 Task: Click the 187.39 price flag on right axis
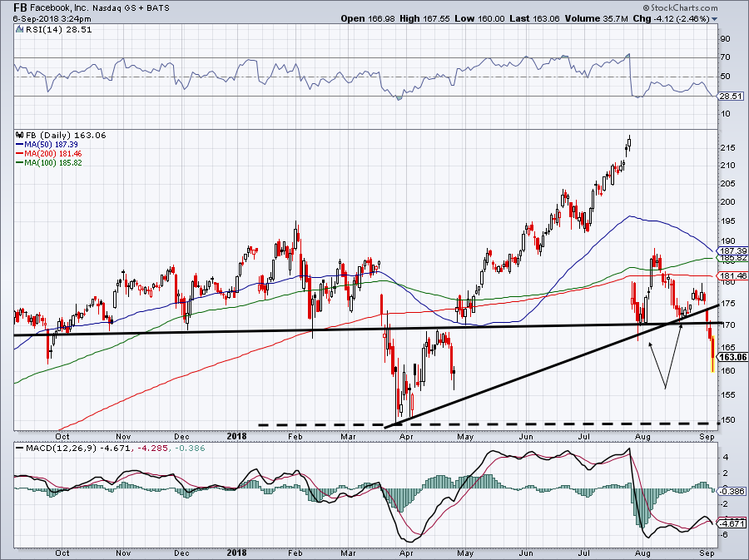point(733,250)
